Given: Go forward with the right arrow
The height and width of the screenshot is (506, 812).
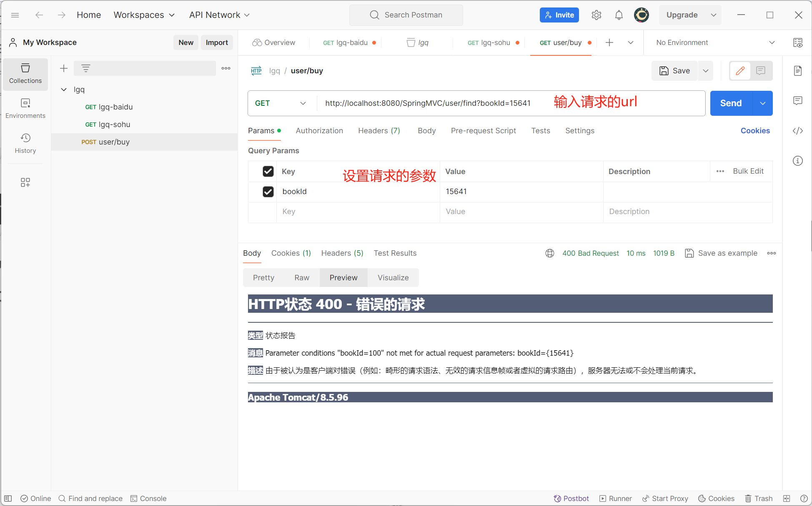Looking at the screenshot, I should 62,15.
